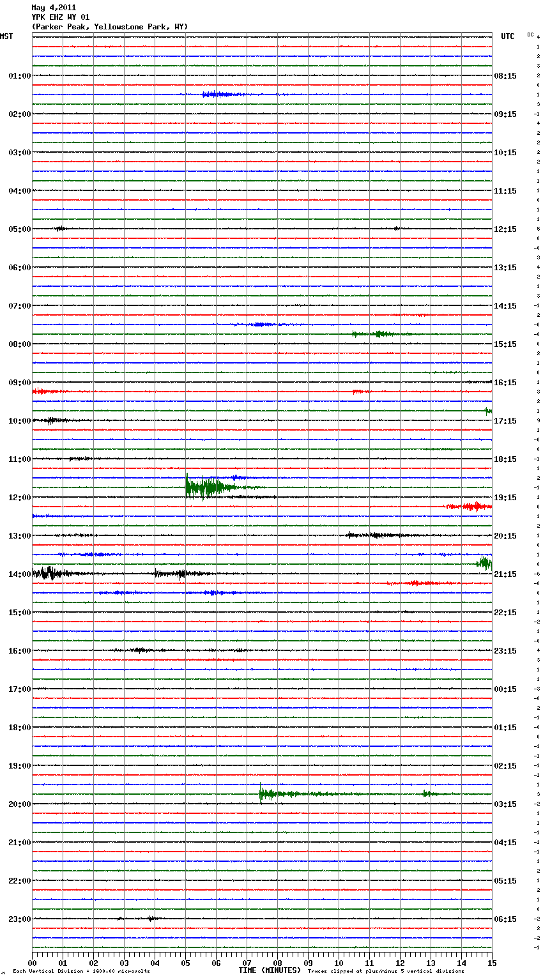The height and width of the screenshot is (980, 543).
Task: Click minute 03 on the bottom axis
Action: pyautogui.click(x=124, y=963)
